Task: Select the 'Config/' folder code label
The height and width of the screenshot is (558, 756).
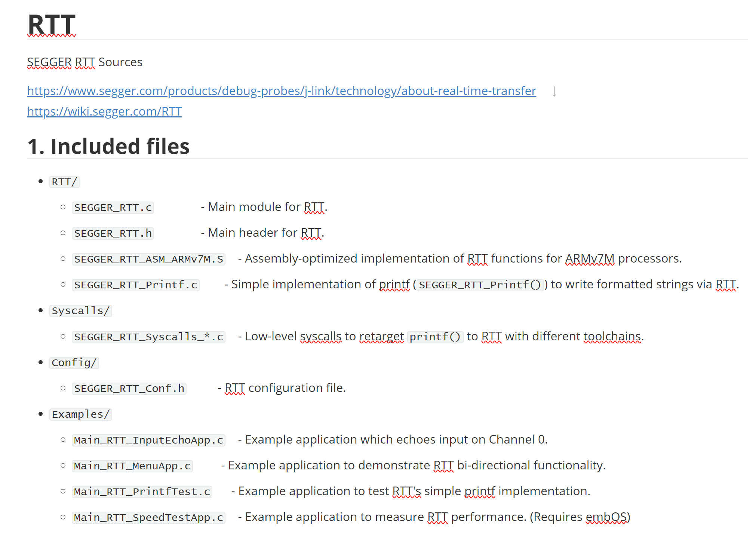Action: pyautogui.click(x=74, y=363)
